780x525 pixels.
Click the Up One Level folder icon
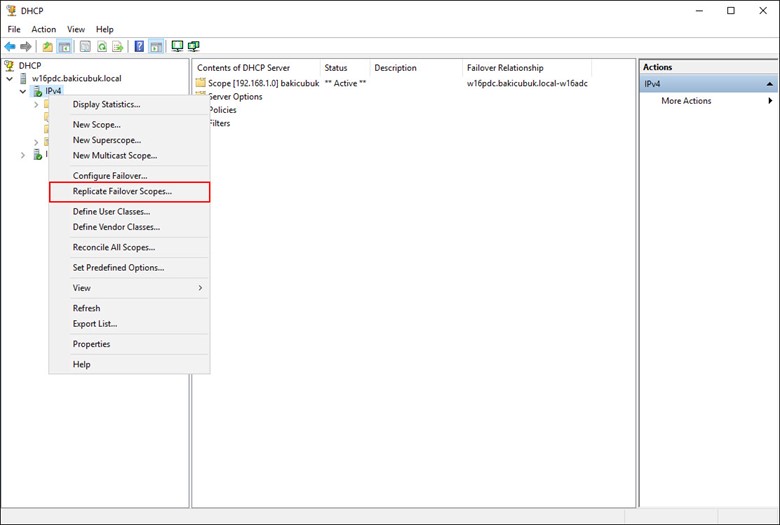click(x=47, y=46)
